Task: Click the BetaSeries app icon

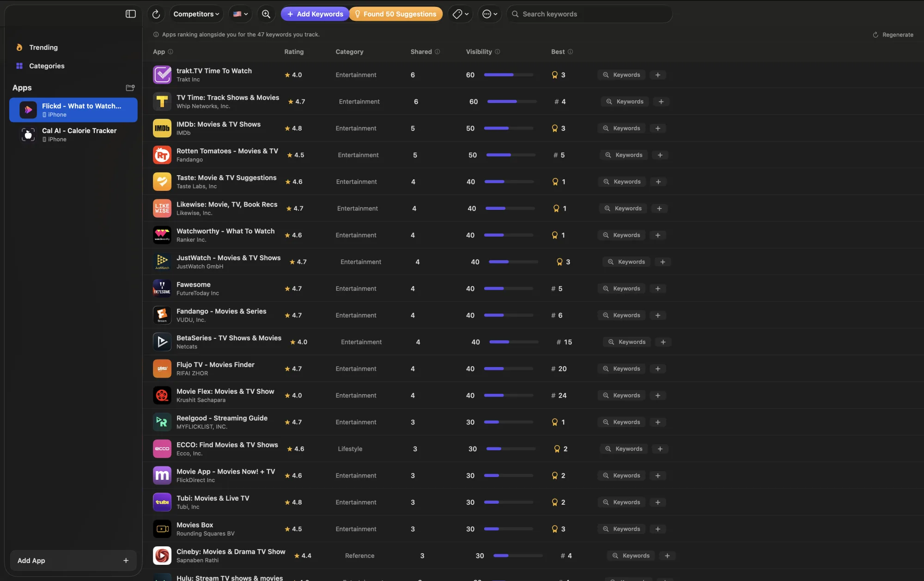Action: click(162, 342)
